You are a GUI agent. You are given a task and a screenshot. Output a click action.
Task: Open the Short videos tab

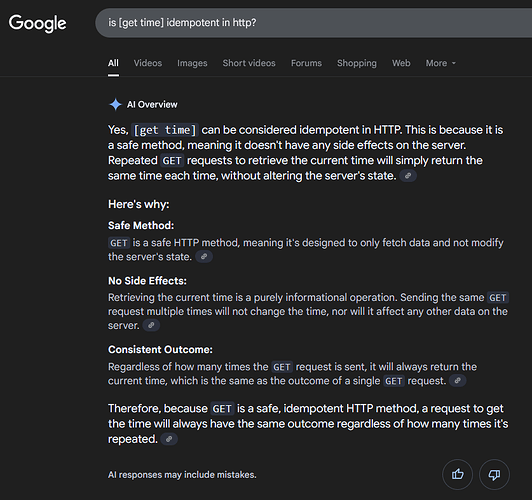(249, 63)
